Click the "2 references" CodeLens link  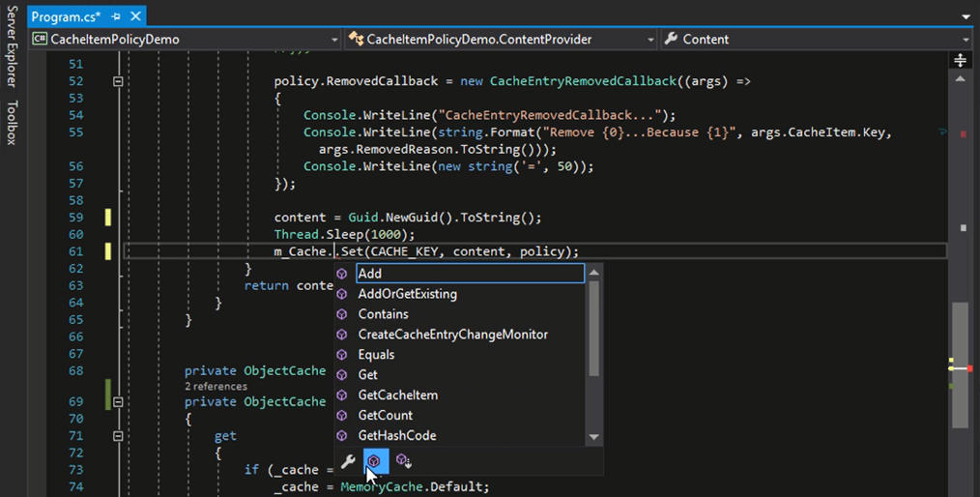pos(216,387)
